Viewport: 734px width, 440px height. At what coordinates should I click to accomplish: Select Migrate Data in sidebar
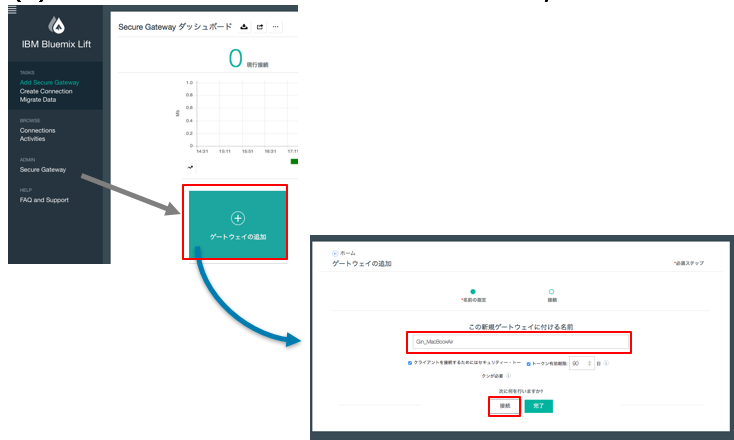(x=38, y=100)
